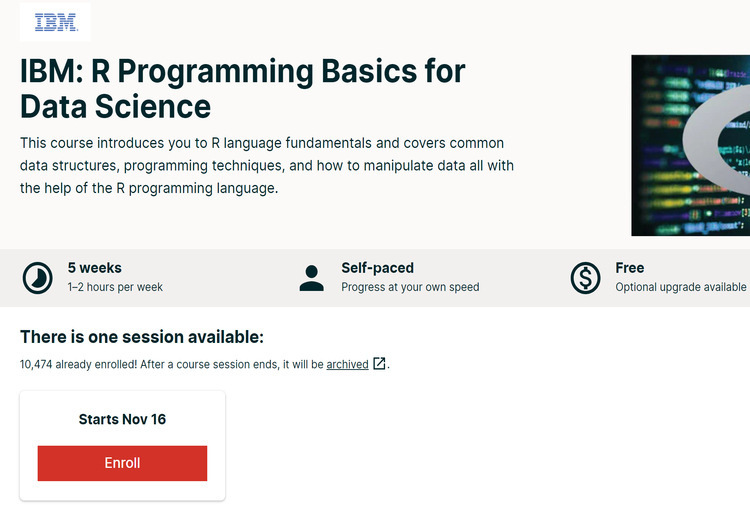Select the 5 weeks duration label
The width and height of the screenshot is (750, 515).
pyautogui.click(x=95, y=268)
